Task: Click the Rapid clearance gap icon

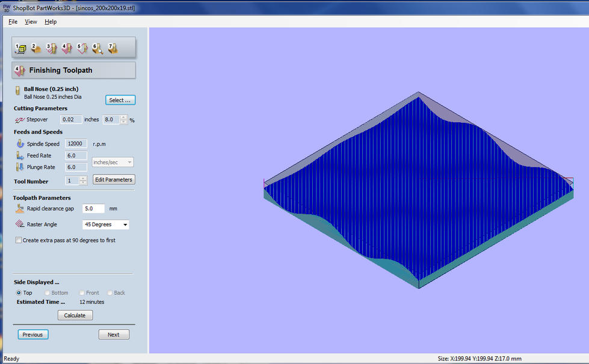Action: point(19,209)
